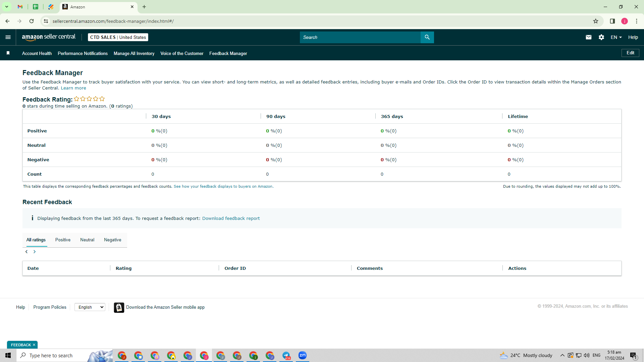
Task: Select the Neutral feedback tab
Action: 87,240
